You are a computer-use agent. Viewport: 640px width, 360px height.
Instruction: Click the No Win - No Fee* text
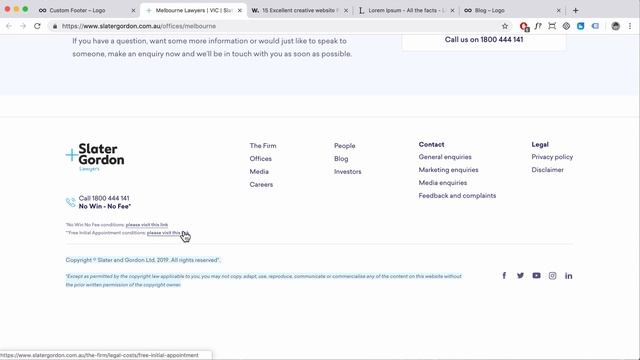pyautogui.click(x=104, y=207)
